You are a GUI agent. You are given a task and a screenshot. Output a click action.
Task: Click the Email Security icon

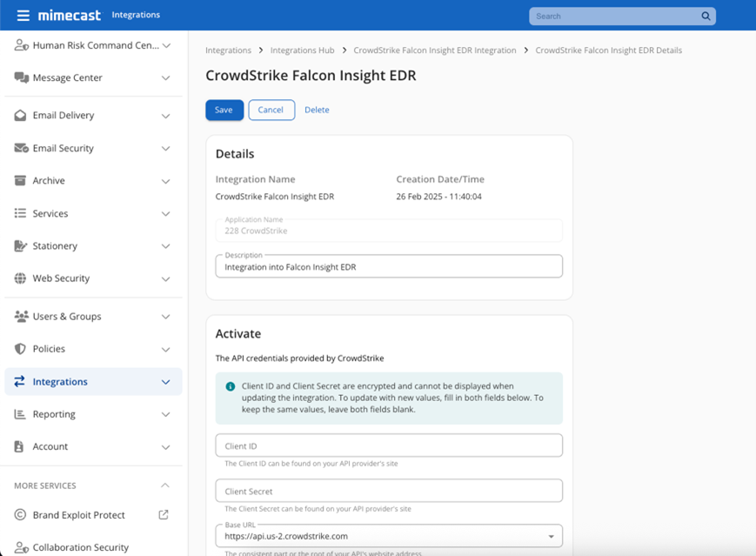21,148
